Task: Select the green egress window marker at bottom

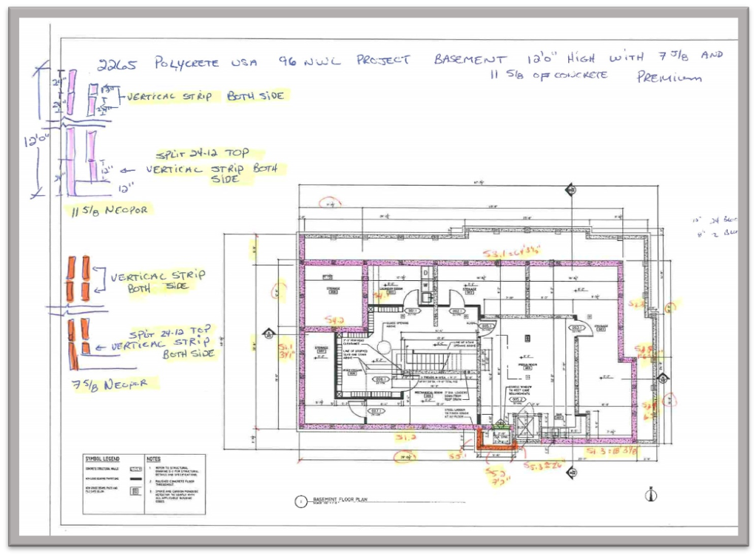Action: click(x=501, y=427)
